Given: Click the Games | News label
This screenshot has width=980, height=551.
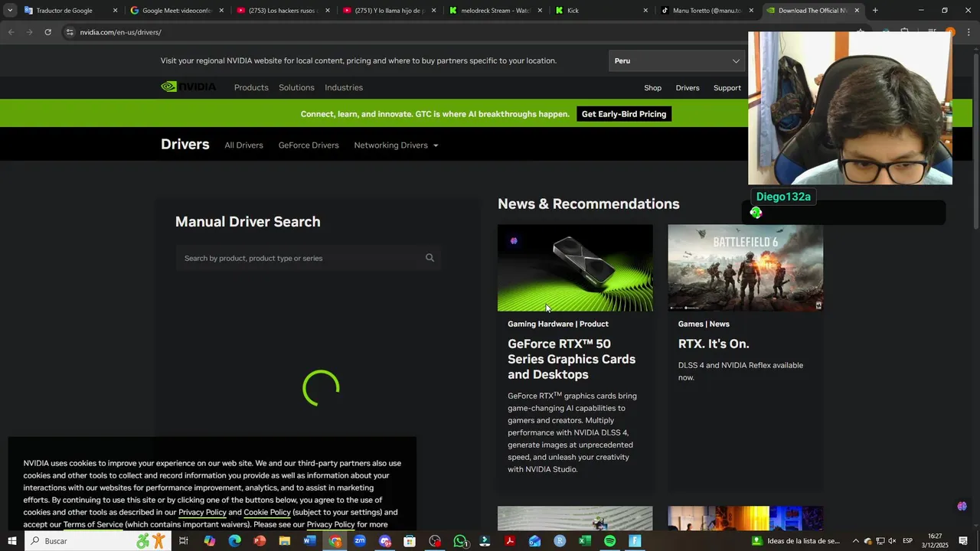Looking at the screenshot, I should click(x=704, y=324).
